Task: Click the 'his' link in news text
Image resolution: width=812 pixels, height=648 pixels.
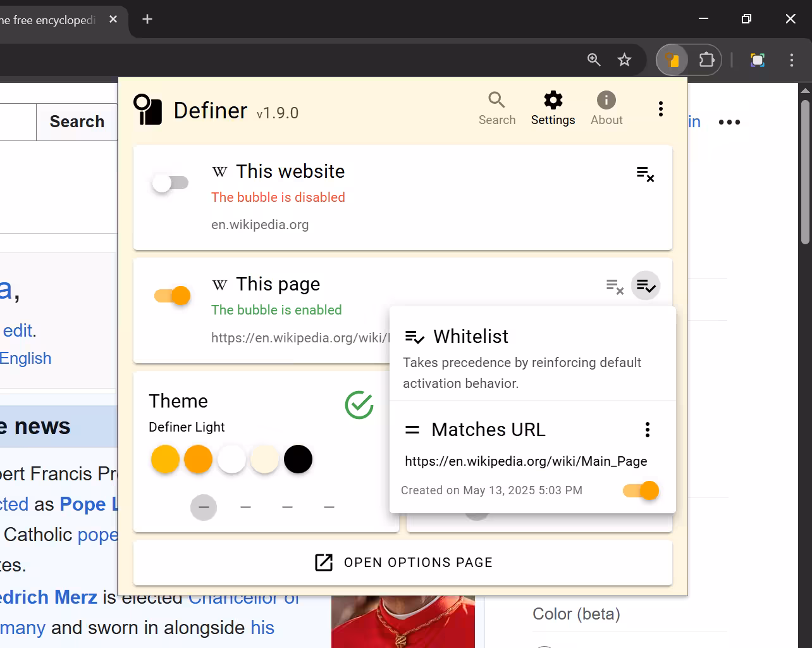Action: (x=262, y=628)
